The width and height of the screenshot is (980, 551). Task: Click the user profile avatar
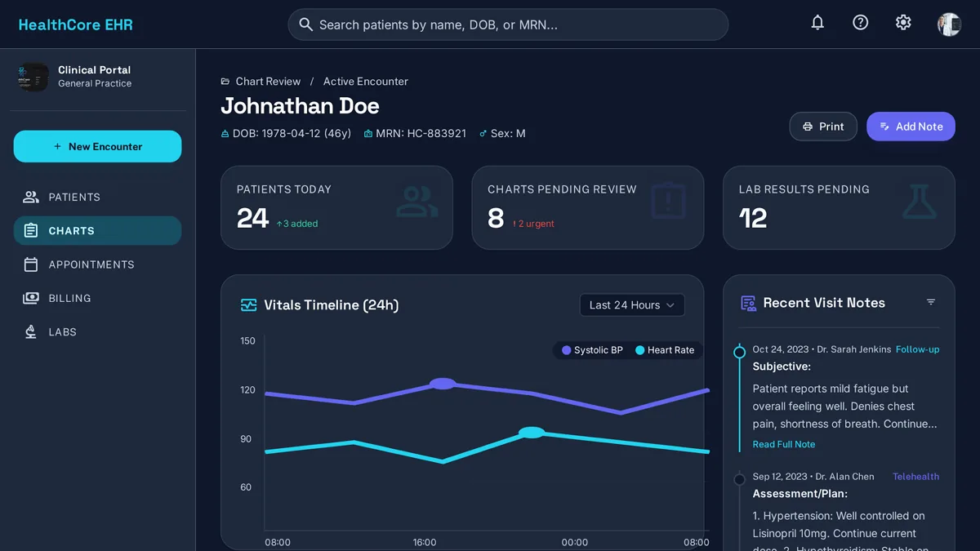pyautogui.click(x=949, y=24)
